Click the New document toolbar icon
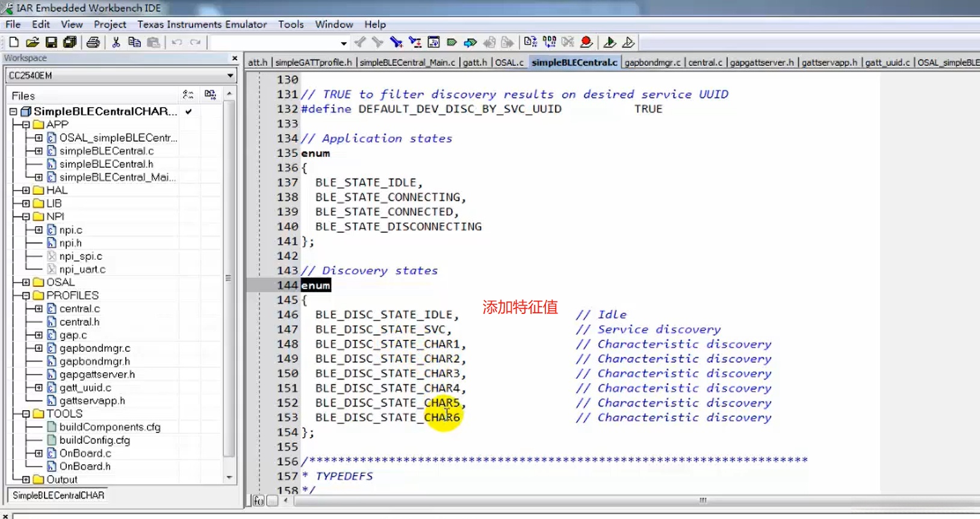 (14, 42)
